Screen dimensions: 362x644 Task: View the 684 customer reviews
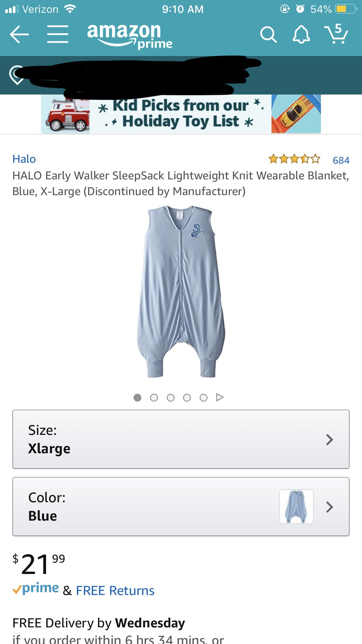(341, 160)
